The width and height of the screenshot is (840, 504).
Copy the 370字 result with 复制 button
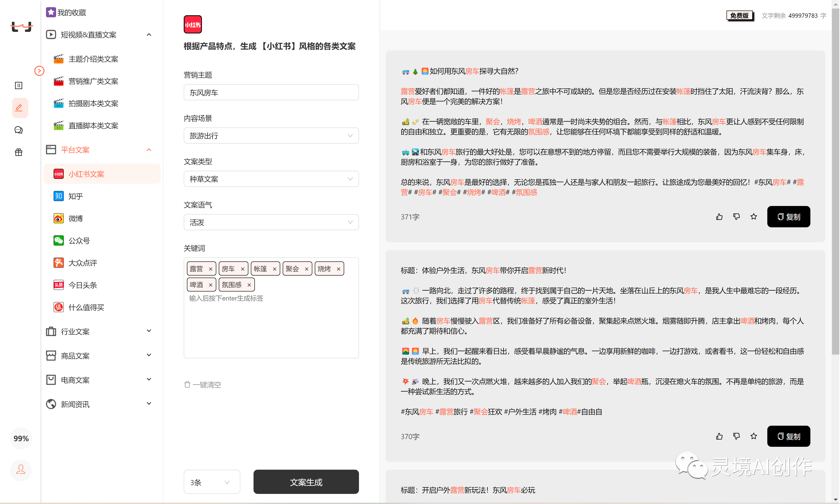click(789, 436)
